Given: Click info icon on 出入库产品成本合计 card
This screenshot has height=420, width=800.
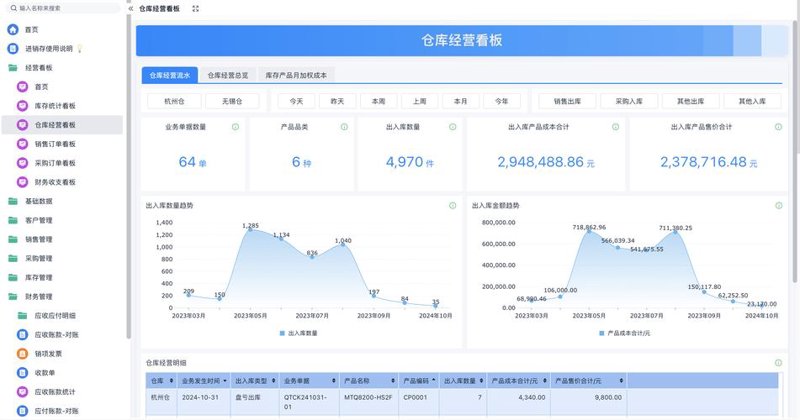Looking at the screenshot, I should point(616,127).
